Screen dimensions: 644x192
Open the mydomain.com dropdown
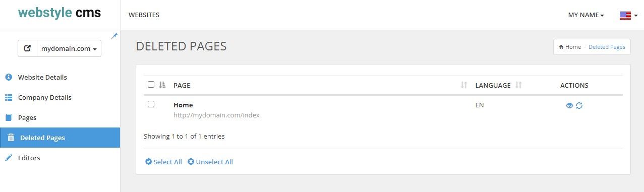[x=69, y=48]
